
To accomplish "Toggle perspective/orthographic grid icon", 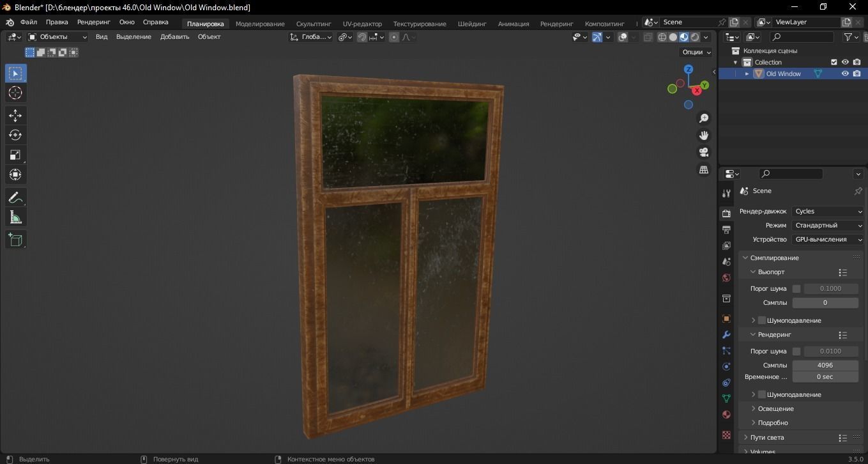I will pyautogui.click(x=704, y=169).
